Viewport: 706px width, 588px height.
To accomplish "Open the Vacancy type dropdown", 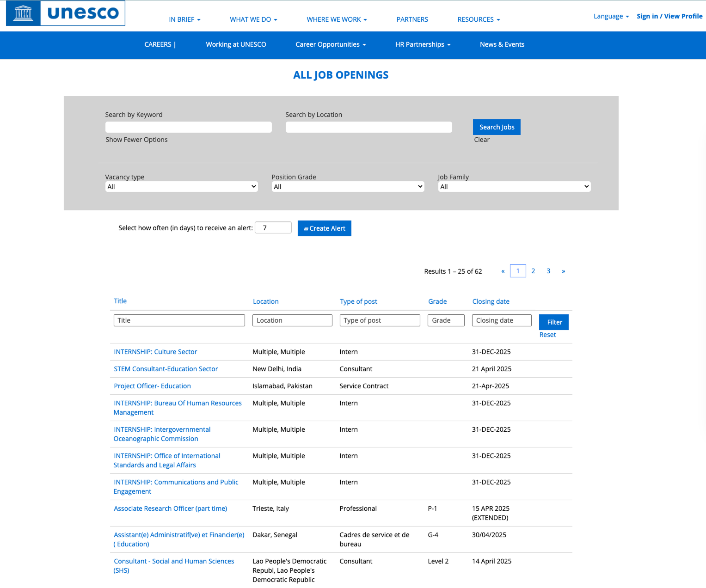I will click(x=181, y=187).
